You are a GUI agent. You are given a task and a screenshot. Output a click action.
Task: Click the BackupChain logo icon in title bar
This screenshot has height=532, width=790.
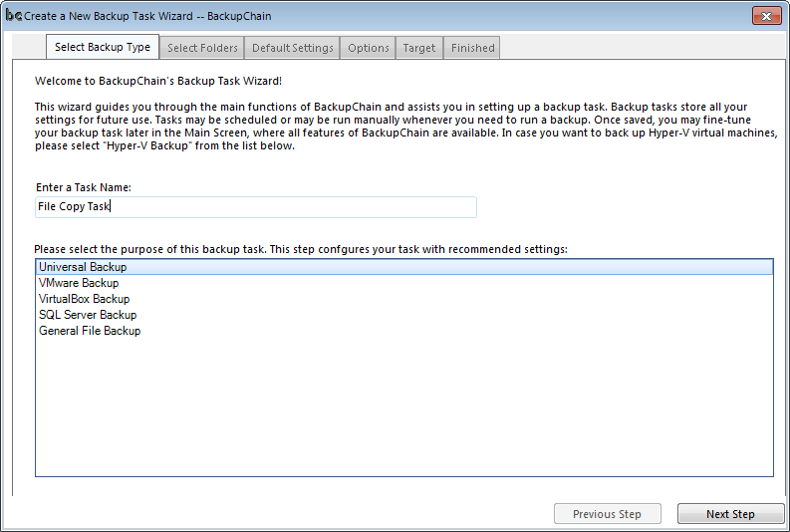[x=14, y=16]
